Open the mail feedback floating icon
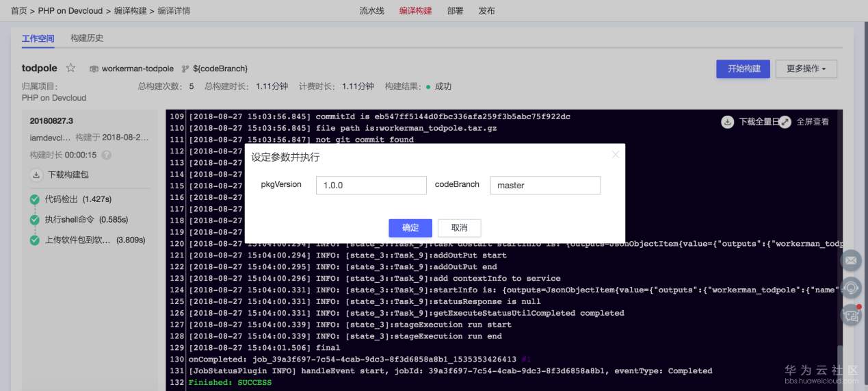Screen dimensions: 868x391 [851, 261]
